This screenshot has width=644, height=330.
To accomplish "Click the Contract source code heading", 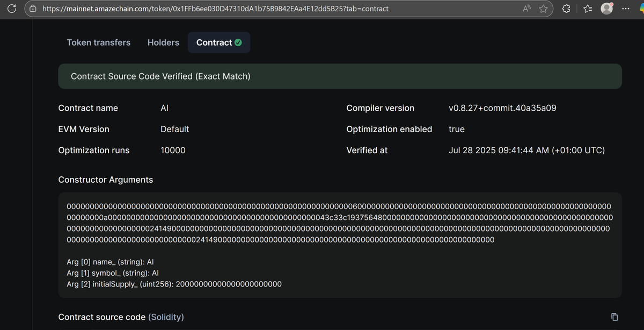I will click(x=102, y=317).
